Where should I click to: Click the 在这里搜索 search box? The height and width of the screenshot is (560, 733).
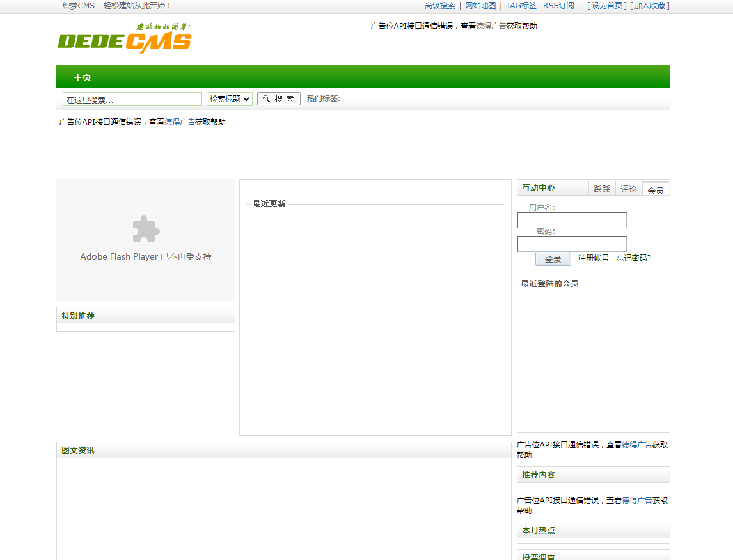pos(131,98)
